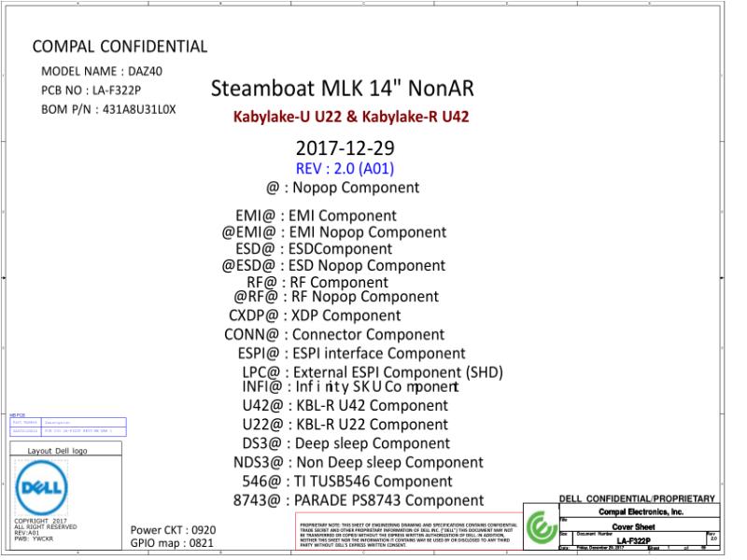This screenshot has width=747, height=560.
Task: Select 'RF@ : RF Component' line
Action: click(x=317, y=283)
